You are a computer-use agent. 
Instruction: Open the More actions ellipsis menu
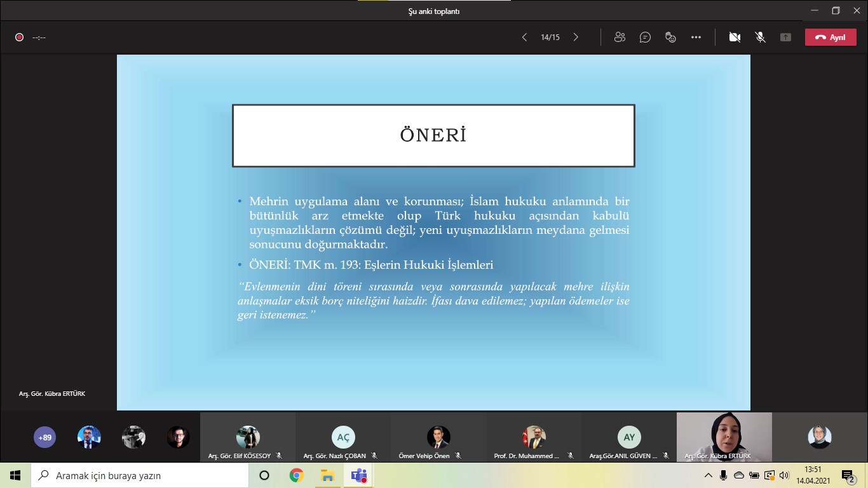(696, 37)
